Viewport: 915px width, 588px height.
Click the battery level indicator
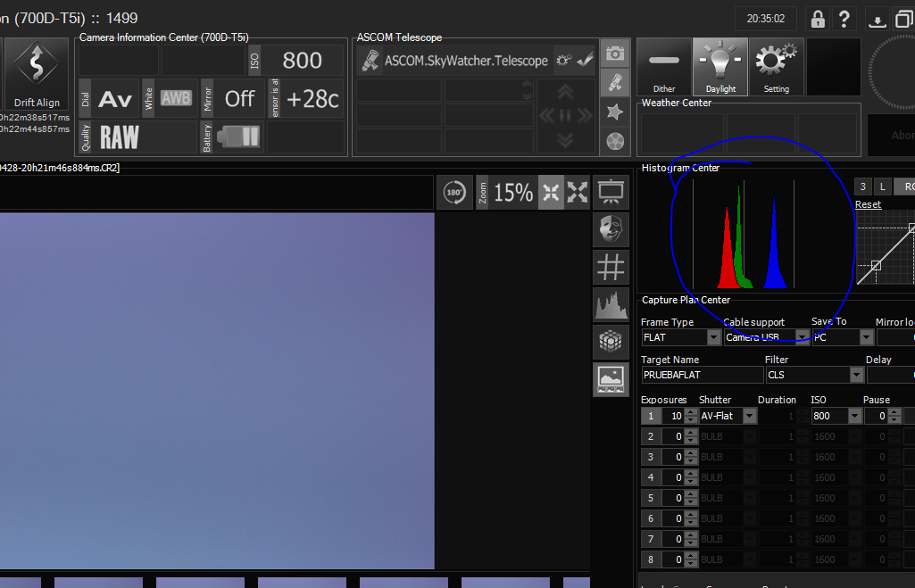(232, 137)
